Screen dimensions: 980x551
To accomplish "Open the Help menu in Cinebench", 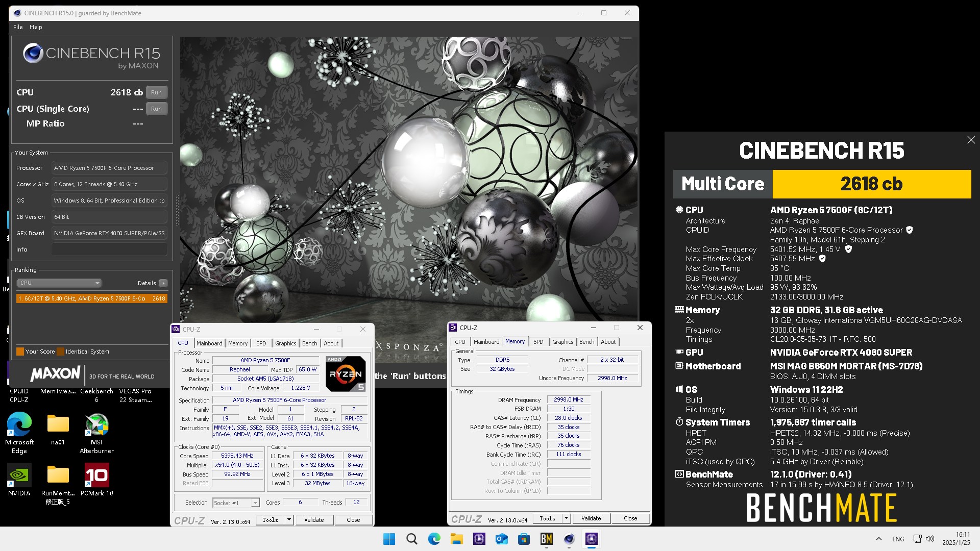I will pos(36,27).
